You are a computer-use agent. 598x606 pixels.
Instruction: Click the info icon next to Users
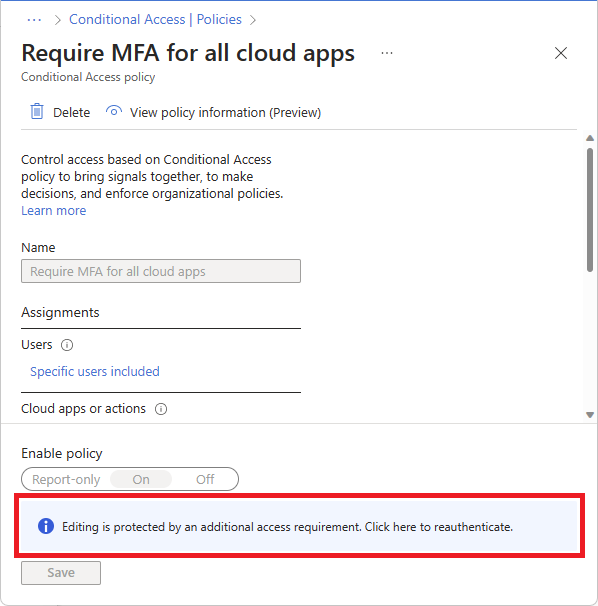coord(67,345)
